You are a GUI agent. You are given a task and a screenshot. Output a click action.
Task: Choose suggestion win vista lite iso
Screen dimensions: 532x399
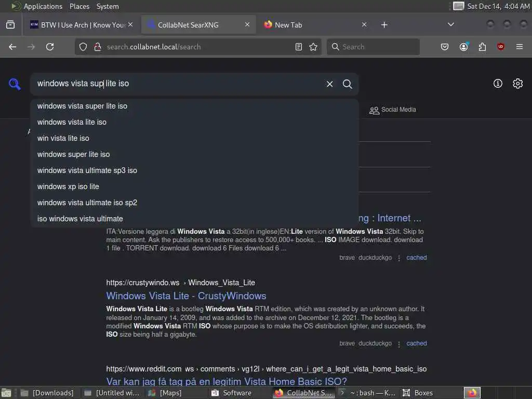pos(194,138)
